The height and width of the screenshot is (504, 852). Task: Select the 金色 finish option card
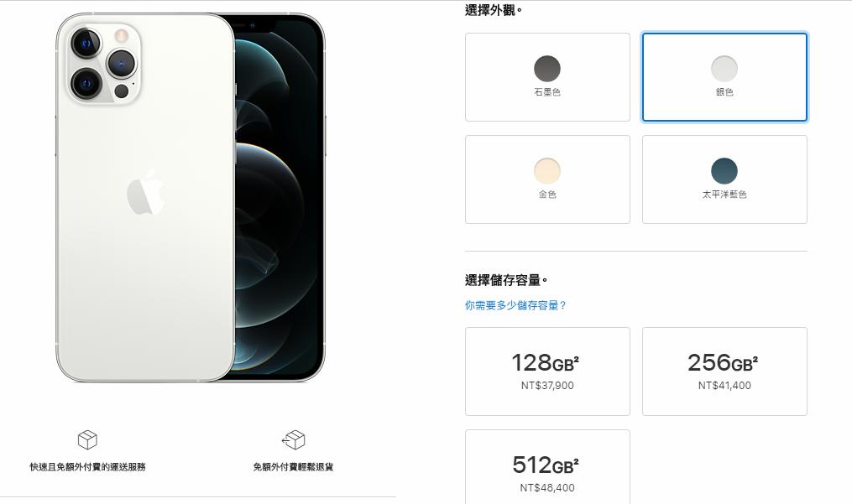tap(547, 179)
